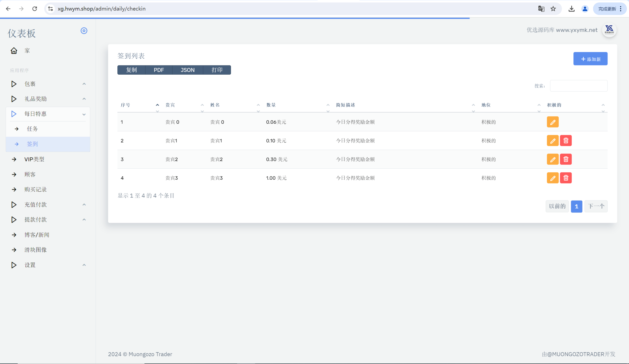Go to VIP类型 in the sidebar
Image resolution: width=629 pixels, height=364 pixels.
34,159
